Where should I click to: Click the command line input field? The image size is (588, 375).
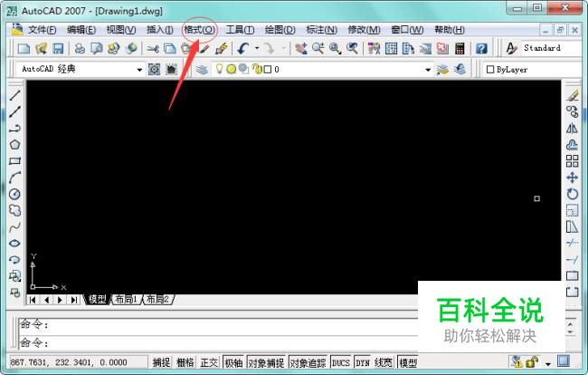tap(219, 342)
